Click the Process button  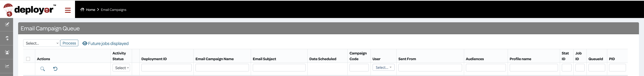pyautogui.click(x=69, y=43)
